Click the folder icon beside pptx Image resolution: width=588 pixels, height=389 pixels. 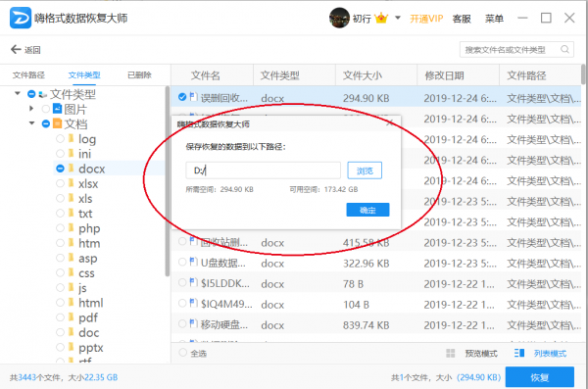point(71,347)
